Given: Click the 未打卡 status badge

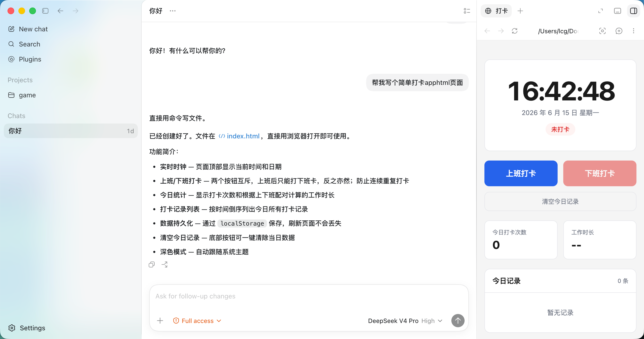Looking at the screenshot, I should click(x=560, y=129).
